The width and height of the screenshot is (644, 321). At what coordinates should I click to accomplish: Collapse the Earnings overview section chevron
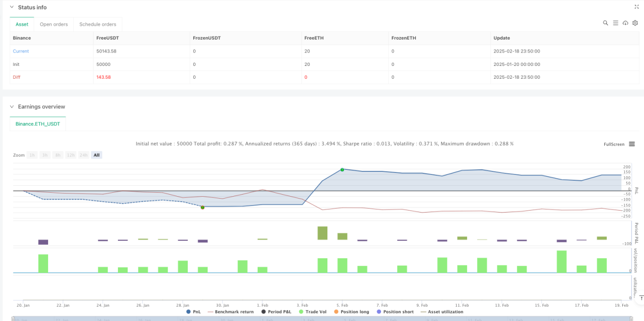click(12, 107)
